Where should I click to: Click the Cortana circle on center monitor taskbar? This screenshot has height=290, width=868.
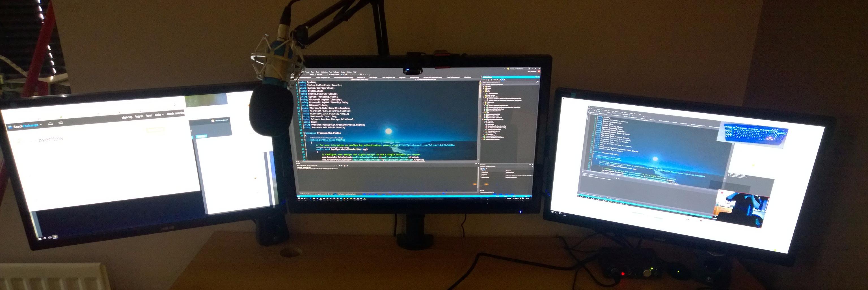coord(302,199)
